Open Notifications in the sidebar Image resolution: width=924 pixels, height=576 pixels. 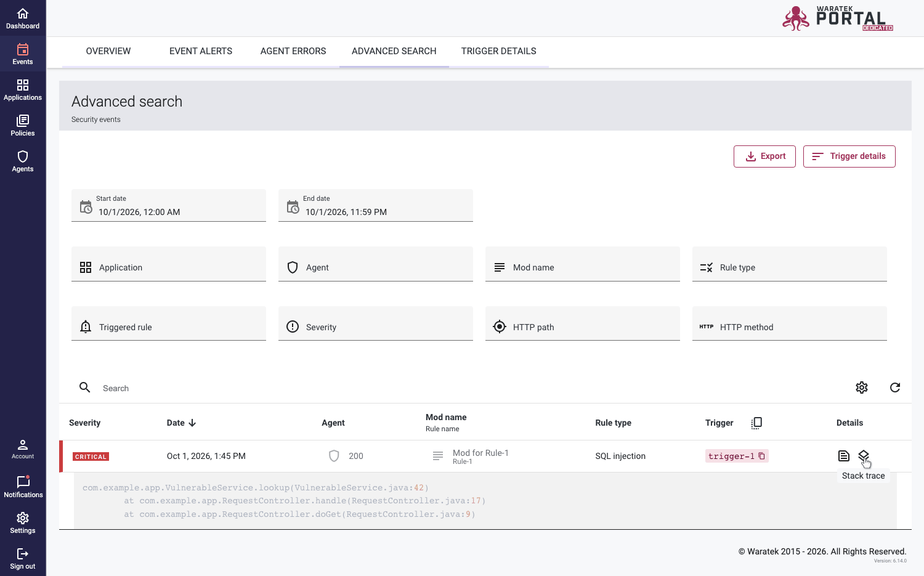23,487
